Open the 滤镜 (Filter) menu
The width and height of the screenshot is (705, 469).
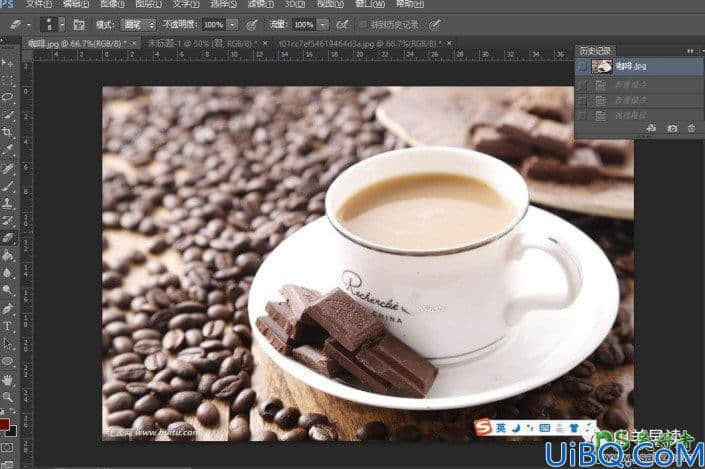(x=260, y=4)
